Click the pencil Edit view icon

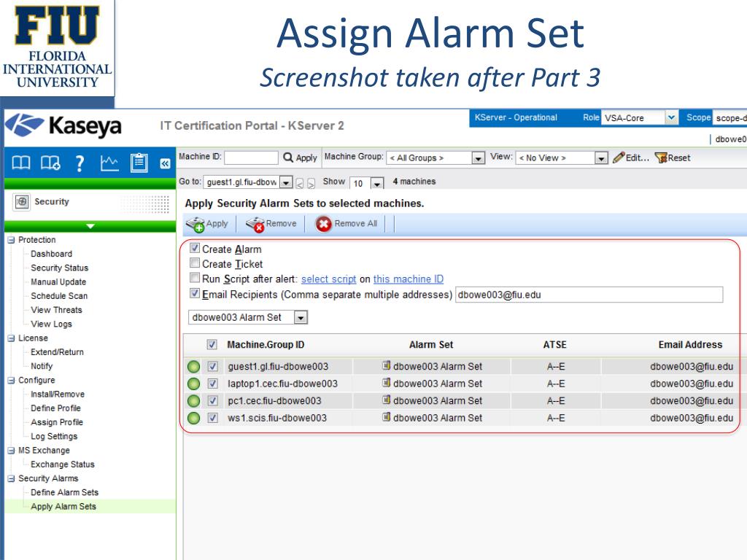pos(619,157)
